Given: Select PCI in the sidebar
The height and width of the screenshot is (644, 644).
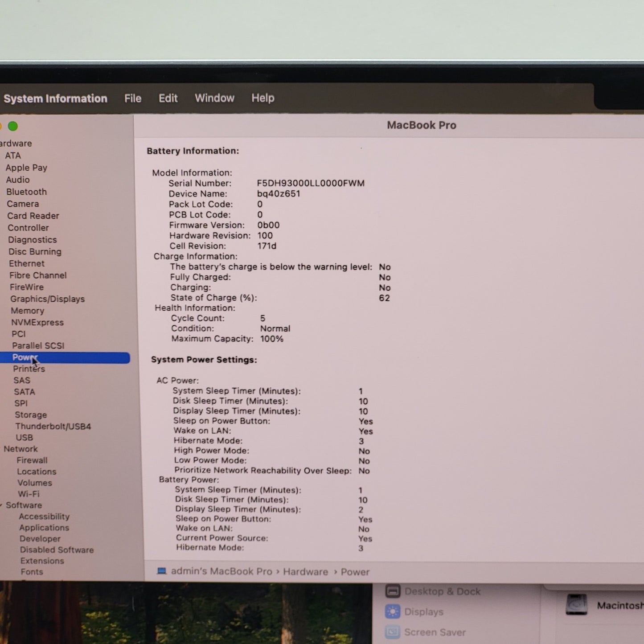Looking at the screenshot, I should (19, 334).
